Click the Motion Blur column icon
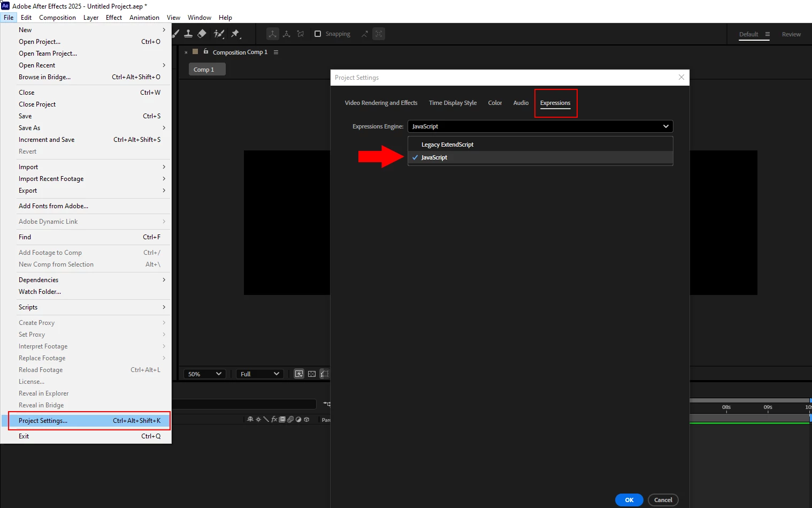 (x=290, y=420)
